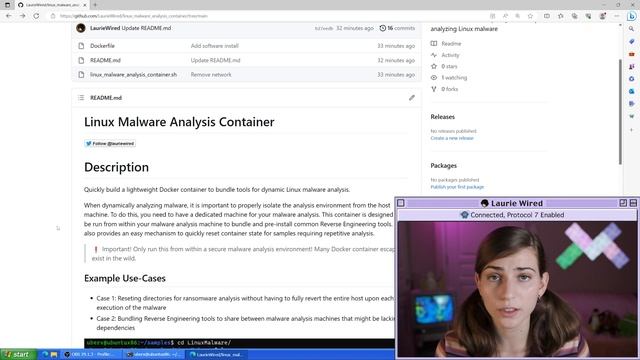Click the Laurie Wired overlay left square icon
Viewport: 640px width, 360px height.
point(401,203)
